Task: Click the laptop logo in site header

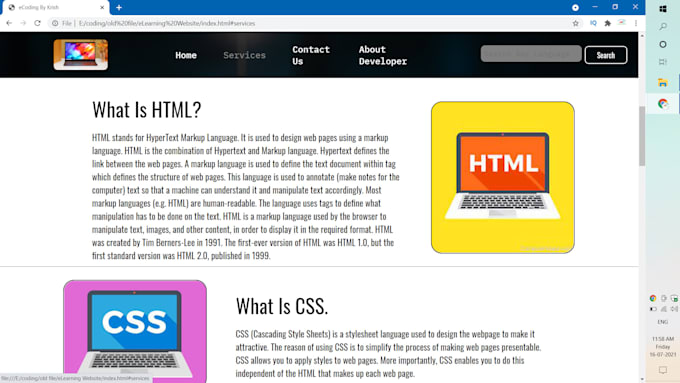Action: pyautogui.click(x=81, y=55)
